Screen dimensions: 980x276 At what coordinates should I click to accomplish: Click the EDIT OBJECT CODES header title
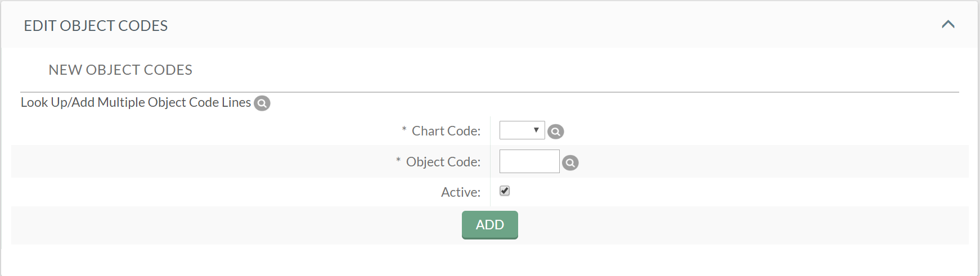click(96, 26)
